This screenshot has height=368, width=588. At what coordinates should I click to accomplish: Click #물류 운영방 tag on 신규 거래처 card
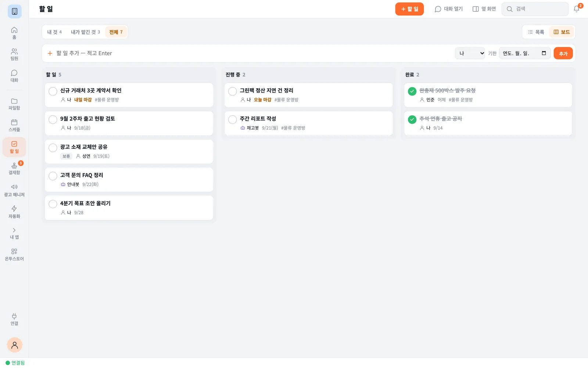pos(107,100)
